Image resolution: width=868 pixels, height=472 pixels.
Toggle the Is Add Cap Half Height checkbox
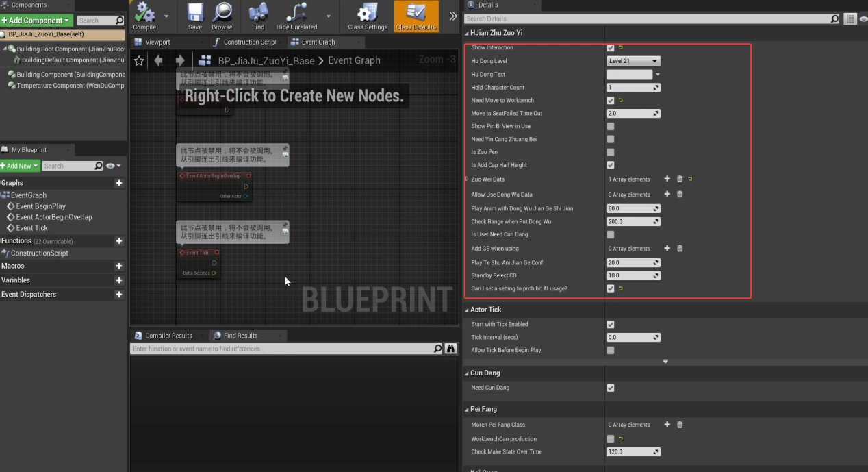611,165
